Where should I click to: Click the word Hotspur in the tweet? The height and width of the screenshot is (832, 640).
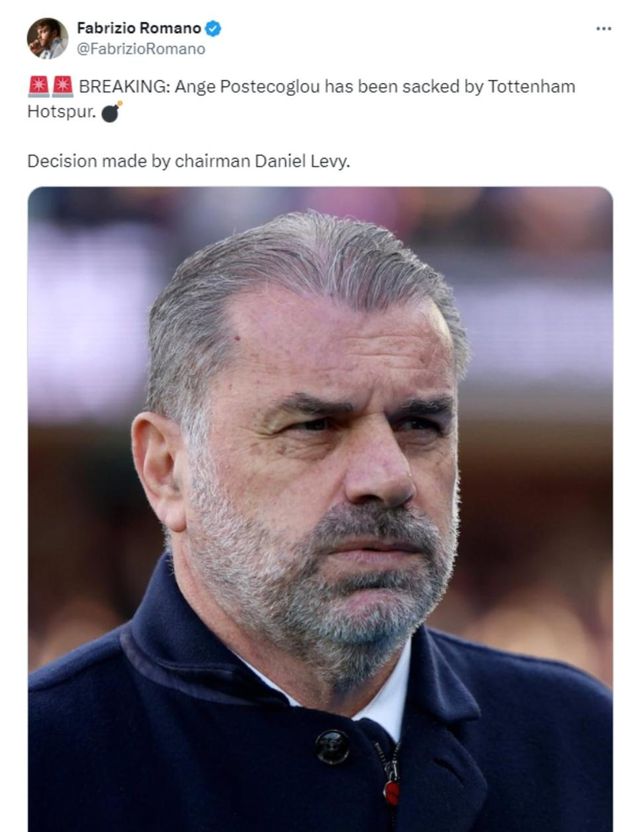60,111
